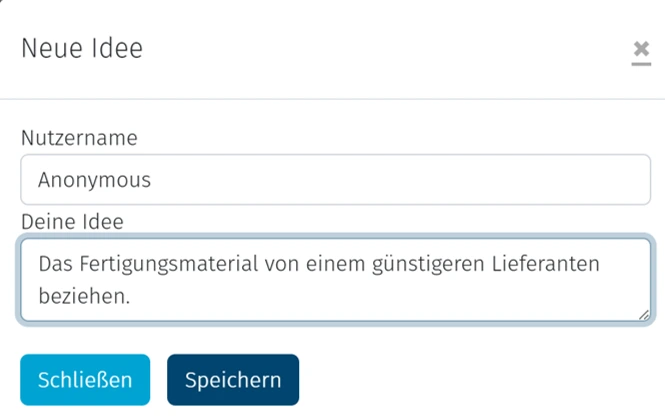Save the idea with the Speichern button
Viewport: 665px width, 416px height.
[x=233, y=380]
